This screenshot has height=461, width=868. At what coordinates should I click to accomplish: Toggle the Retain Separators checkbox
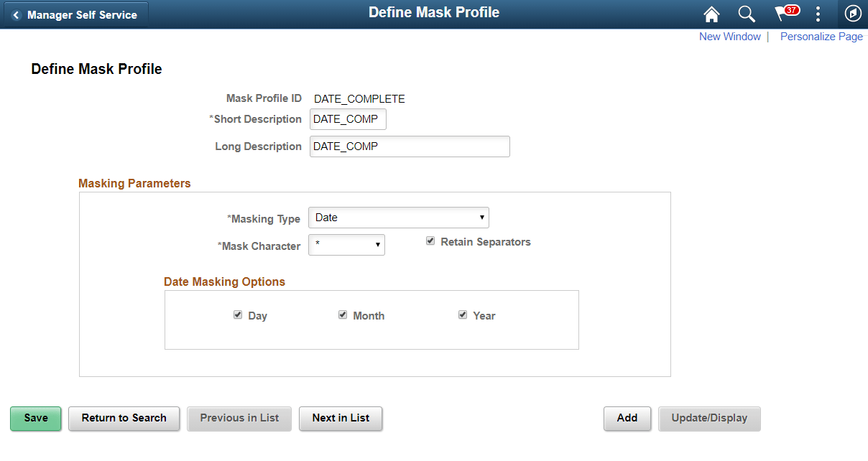(430, 241)
